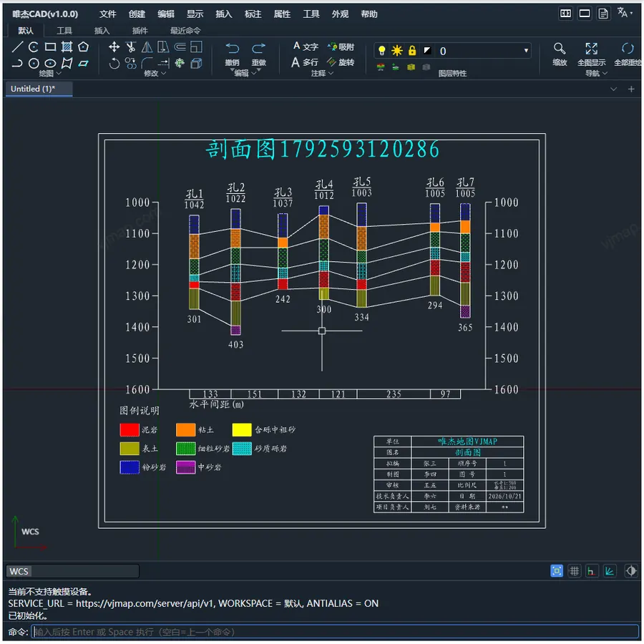Open the 创建 menu

[137, 14]
